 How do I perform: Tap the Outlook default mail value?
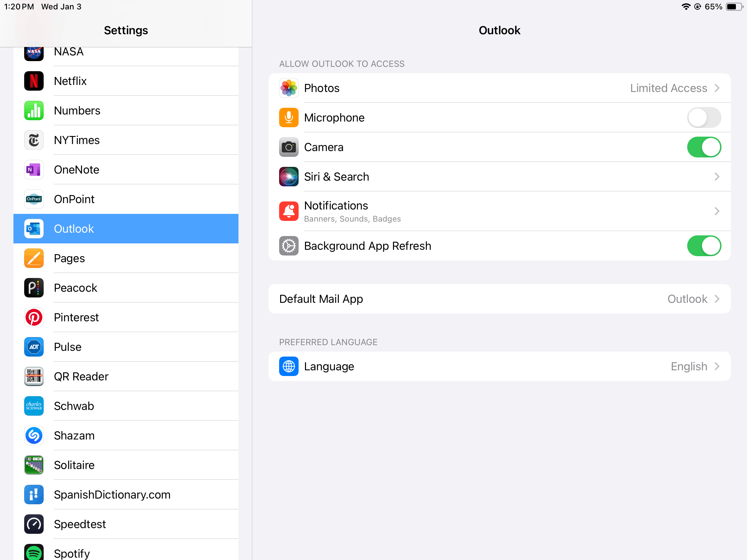[x=687, y=299]
